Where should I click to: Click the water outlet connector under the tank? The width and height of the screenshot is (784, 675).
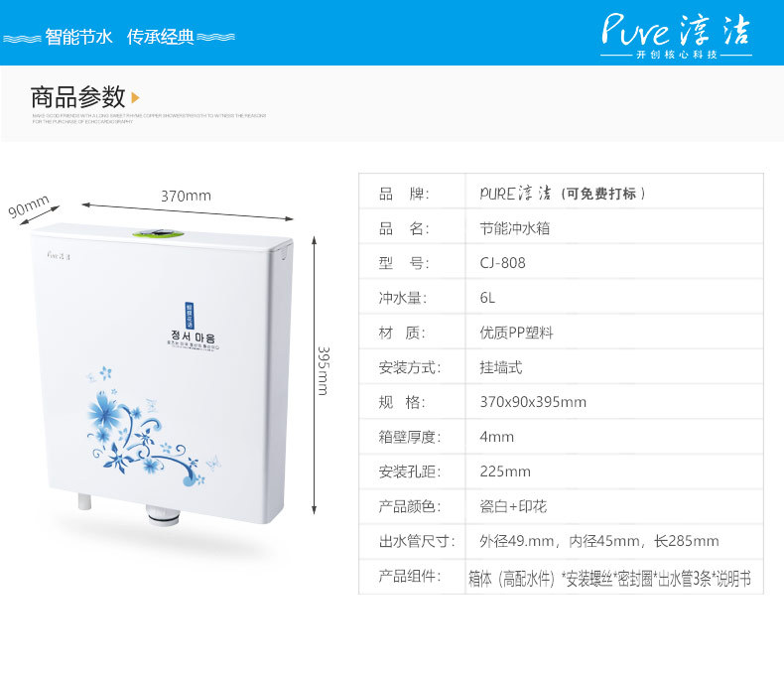tap(163, 514)
